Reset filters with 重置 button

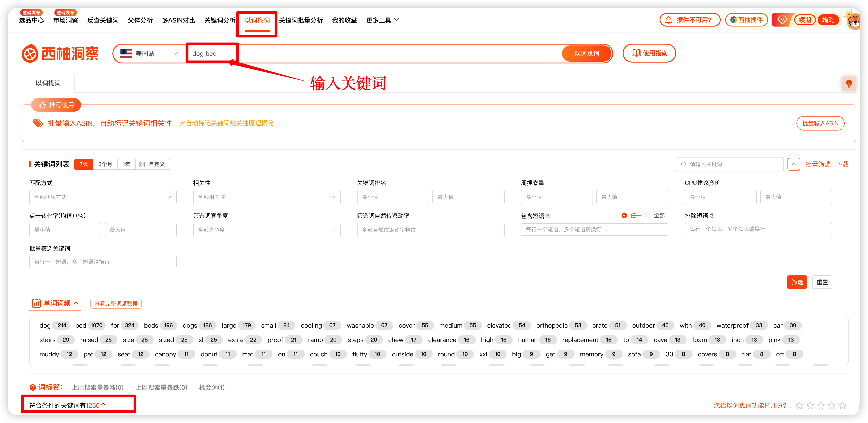click(822, 282)
